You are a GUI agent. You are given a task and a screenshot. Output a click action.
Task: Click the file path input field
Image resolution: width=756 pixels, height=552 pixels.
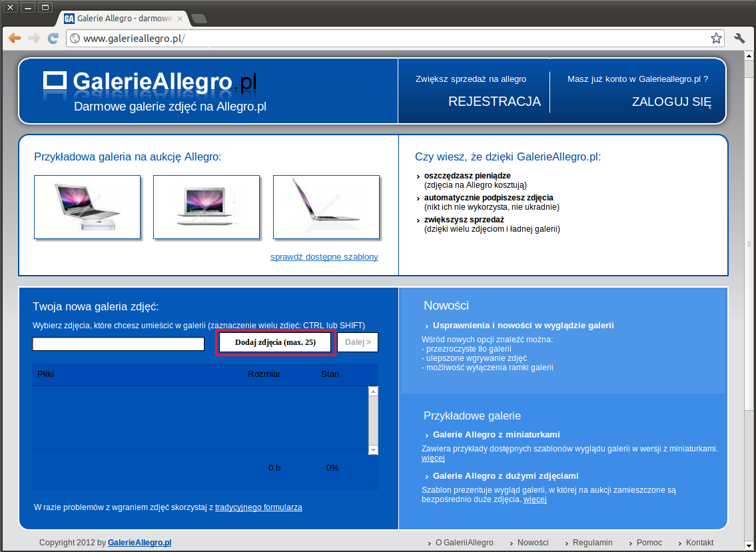pyautogui.click(x=118, y=344)
